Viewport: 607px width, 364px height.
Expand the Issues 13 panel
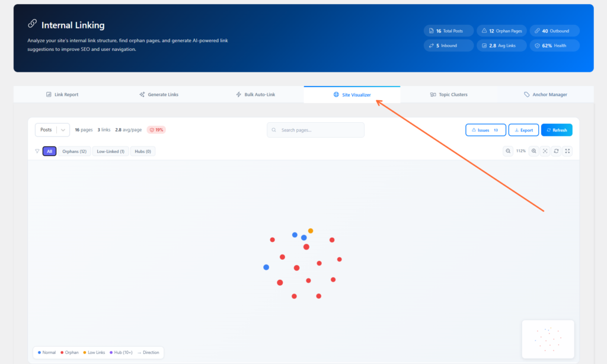(x=485, y=129)
